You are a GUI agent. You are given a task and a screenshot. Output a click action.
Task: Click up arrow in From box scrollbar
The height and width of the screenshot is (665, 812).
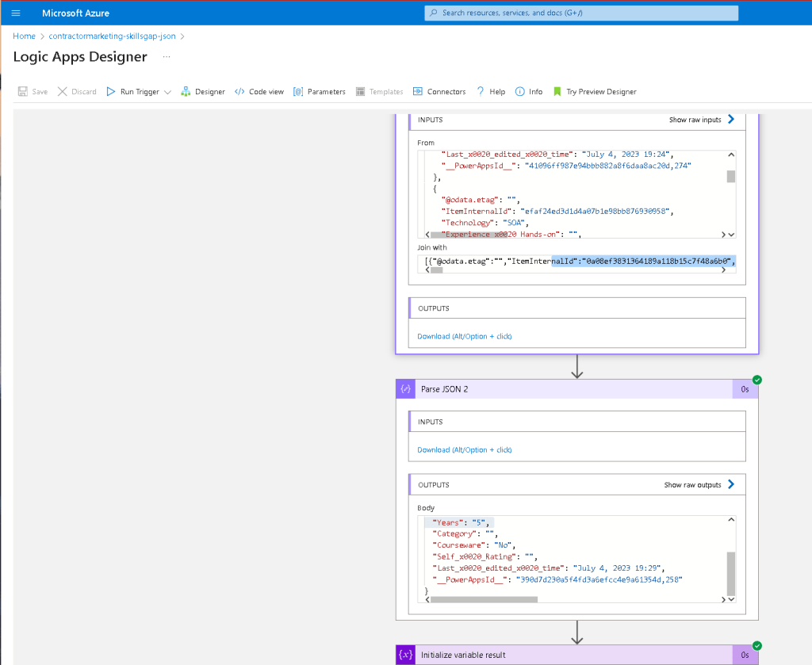pyautogui.click(x=731, y=155)
